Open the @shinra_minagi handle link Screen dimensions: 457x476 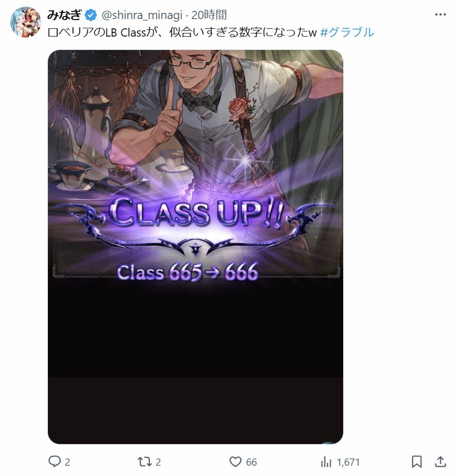tap(142, 15)
